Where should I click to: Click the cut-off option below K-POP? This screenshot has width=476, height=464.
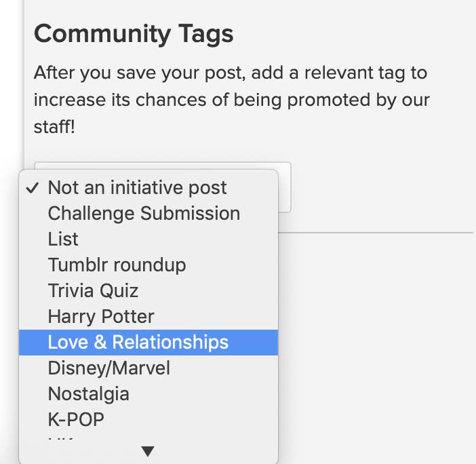62,440
